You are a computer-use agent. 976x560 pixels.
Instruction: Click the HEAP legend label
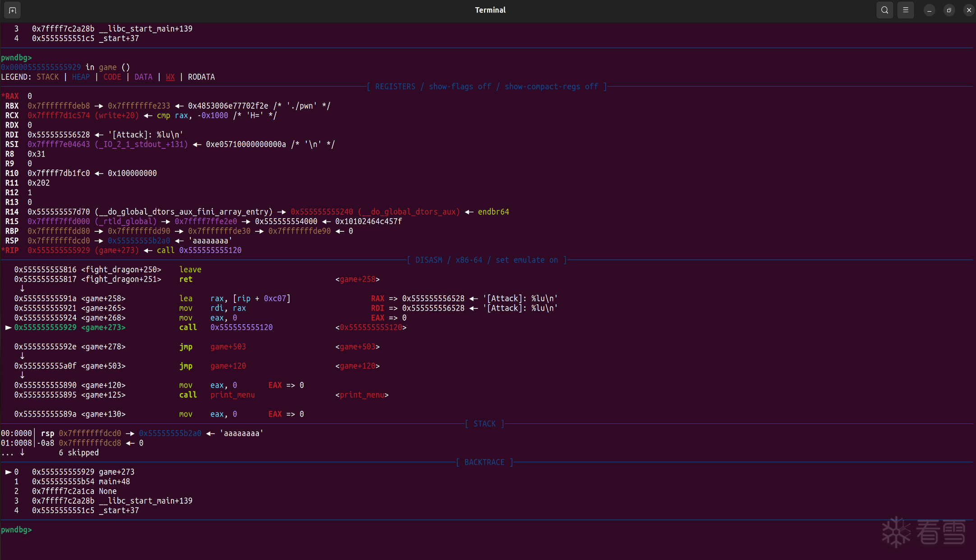pos(81,77)
